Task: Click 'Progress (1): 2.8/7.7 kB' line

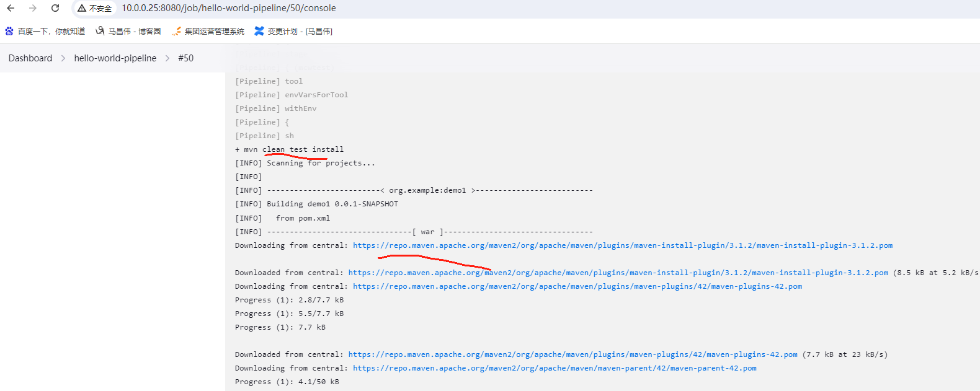Action: click(290, 300)
